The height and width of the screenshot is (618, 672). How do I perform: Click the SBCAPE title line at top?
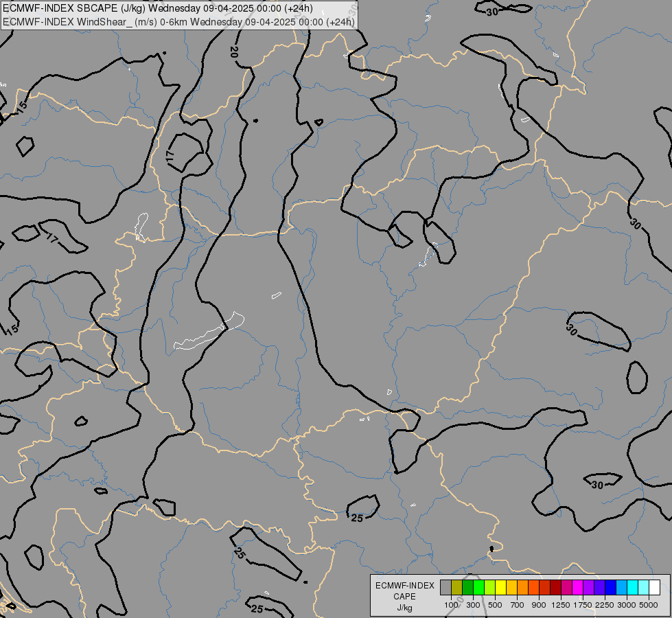pos(158,8)
